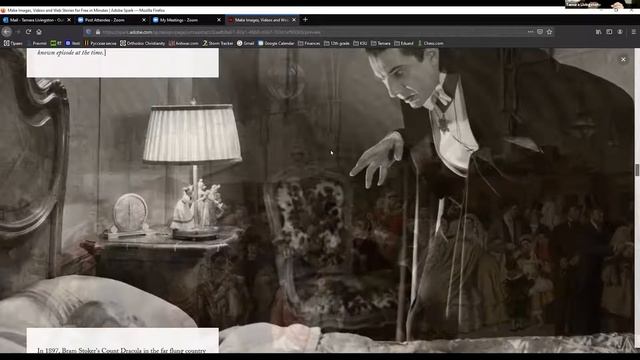View site security padlock info
The width and height of the screenshot is (640, 360).
tap(98, 32)
